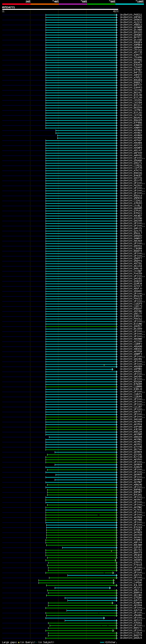
Task: Select hit label UniRef100_Q2KT21
Action: 131,575
